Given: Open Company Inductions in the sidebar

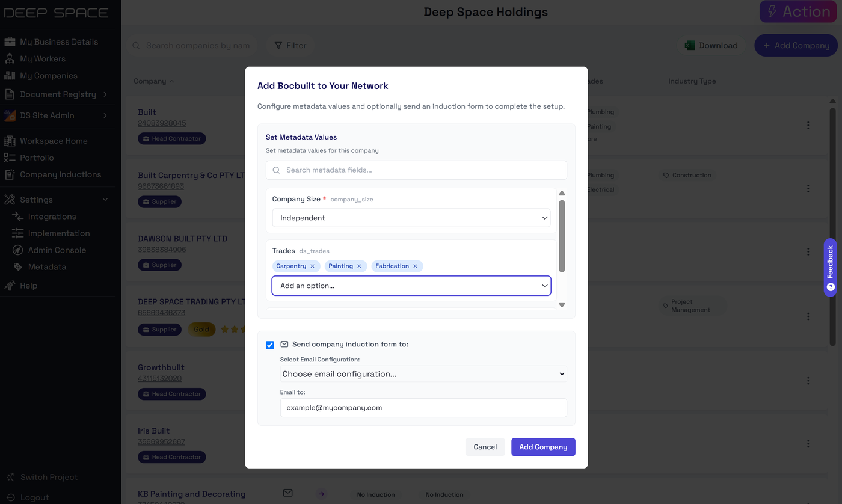Looking at the screenshot, I should 60,174.
